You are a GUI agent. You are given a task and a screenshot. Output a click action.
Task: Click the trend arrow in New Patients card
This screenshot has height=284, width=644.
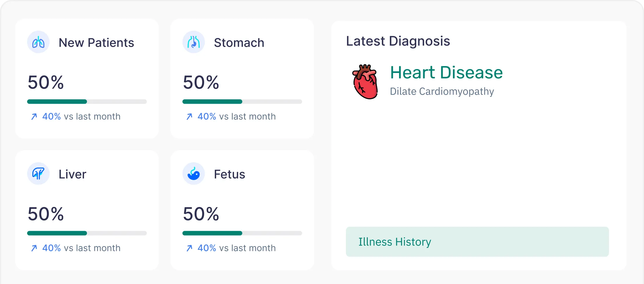click(34, 117)
